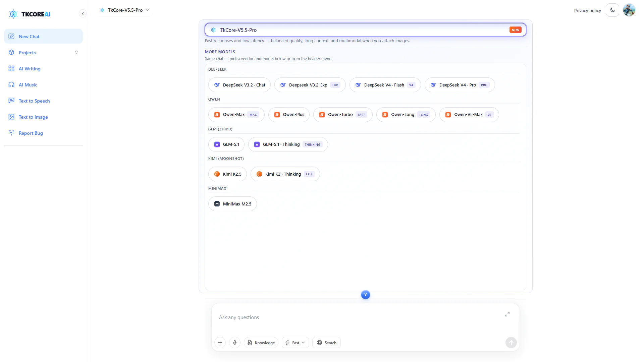
Task: Start a New Chat
Action: (43, 37)
